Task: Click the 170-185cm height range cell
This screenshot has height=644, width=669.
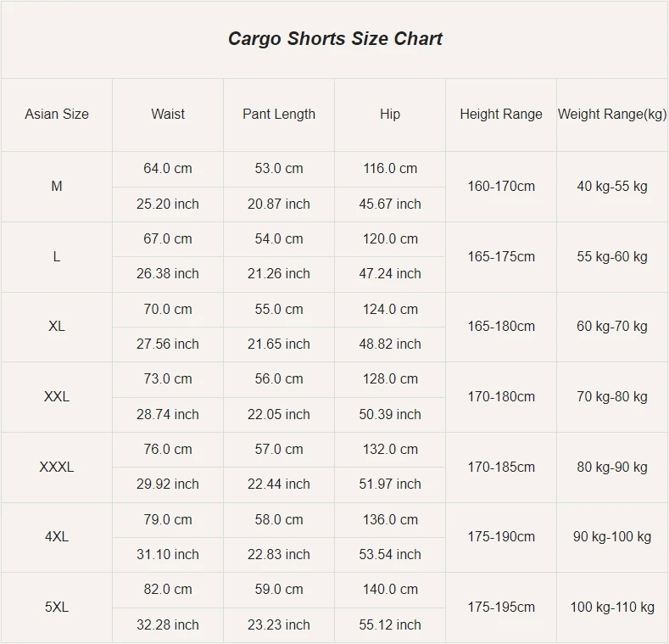Action: (x=501, y=467)
